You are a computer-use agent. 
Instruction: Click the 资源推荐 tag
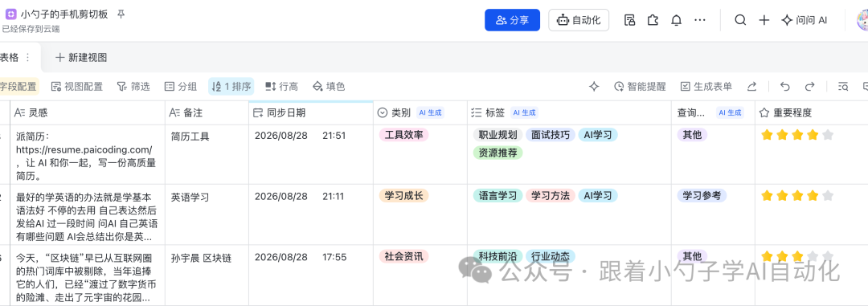tap(497, 153)
